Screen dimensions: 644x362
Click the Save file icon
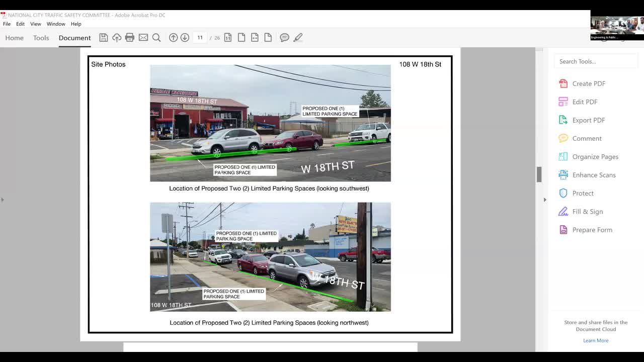(104, 38)
